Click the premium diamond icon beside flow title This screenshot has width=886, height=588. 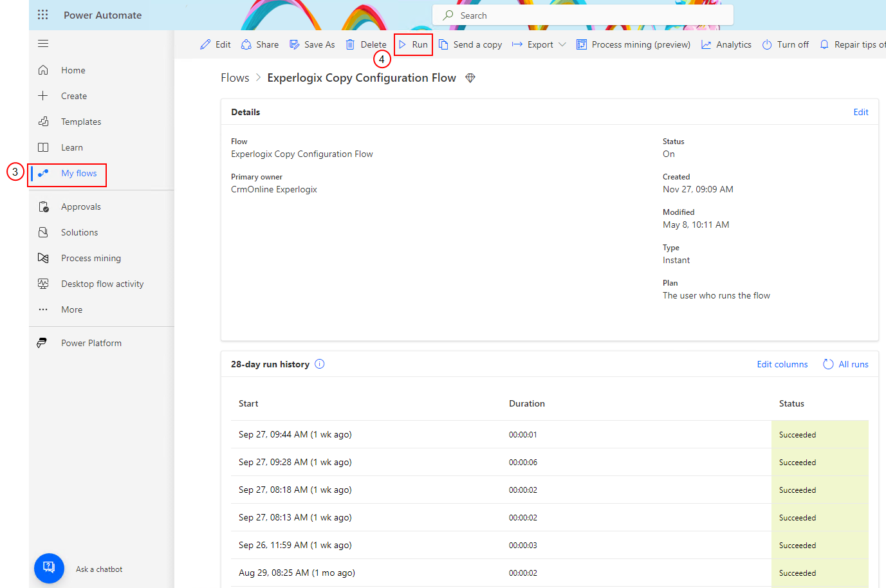point(470,78)
